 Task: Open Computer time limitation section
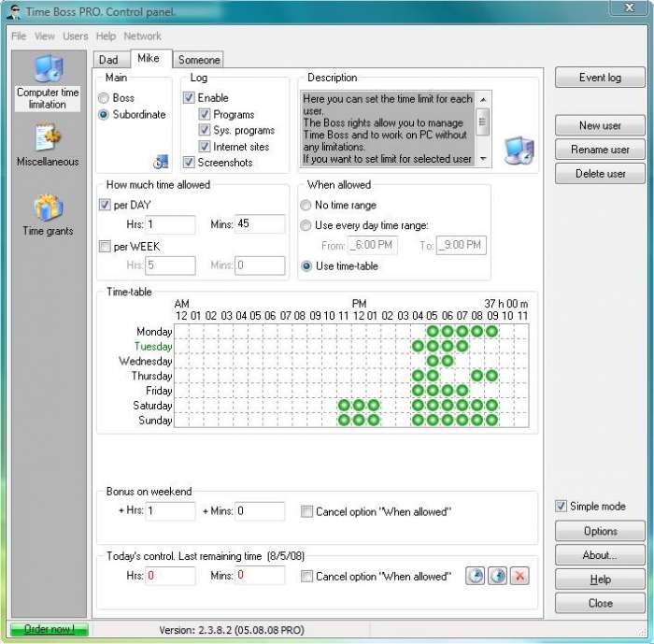pyautogui.click(x=48, y=82)
